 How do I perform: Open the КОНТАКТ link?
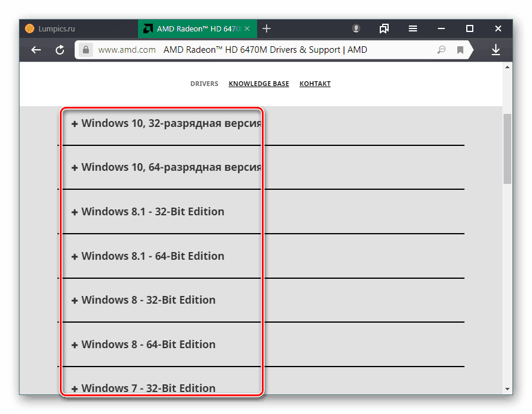tap(315, 84)
